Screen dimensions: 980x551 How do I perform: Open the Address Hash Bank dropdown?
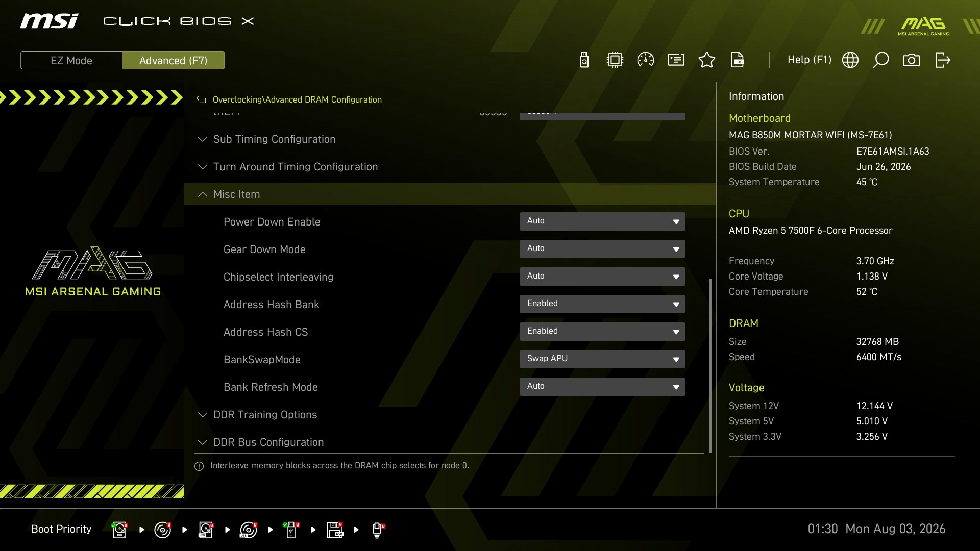[x=602, y=304]
